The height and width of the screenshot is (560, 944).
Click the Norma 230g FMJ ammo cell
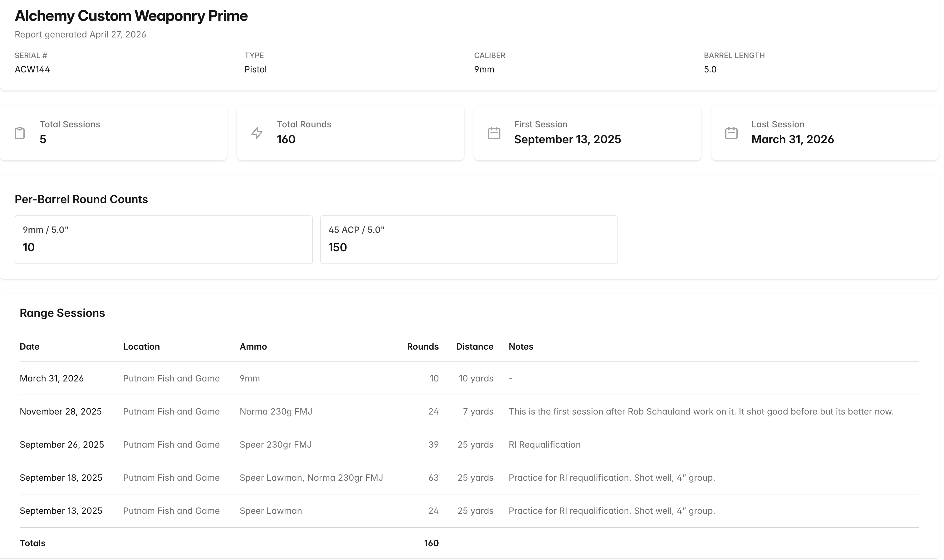pos(276,411)
